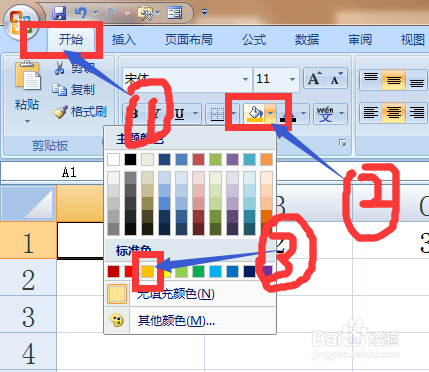Toggle middle vertical alignment
Screen dimensions: 429x372
393,80
